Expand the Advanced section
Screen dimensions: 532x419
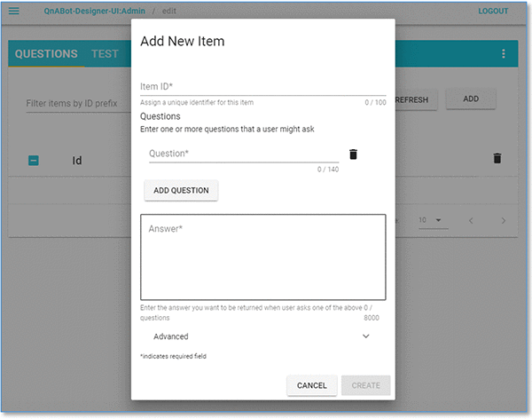(262, 336)
